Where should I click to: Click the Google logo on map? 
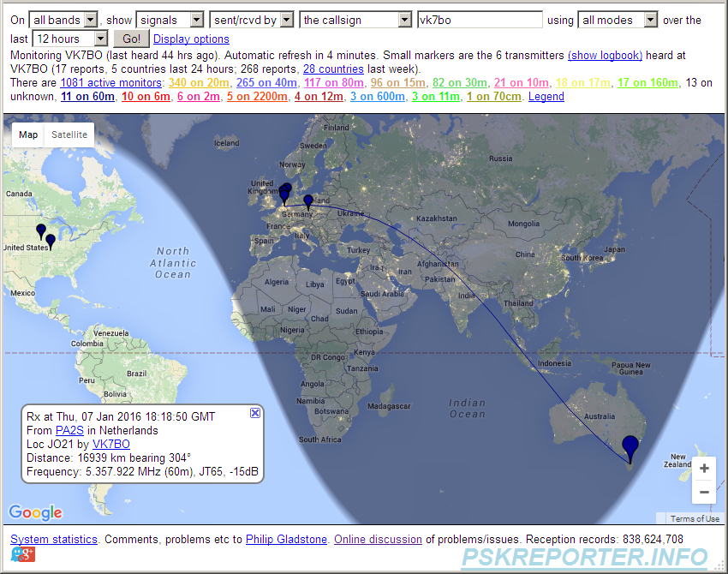35,511
